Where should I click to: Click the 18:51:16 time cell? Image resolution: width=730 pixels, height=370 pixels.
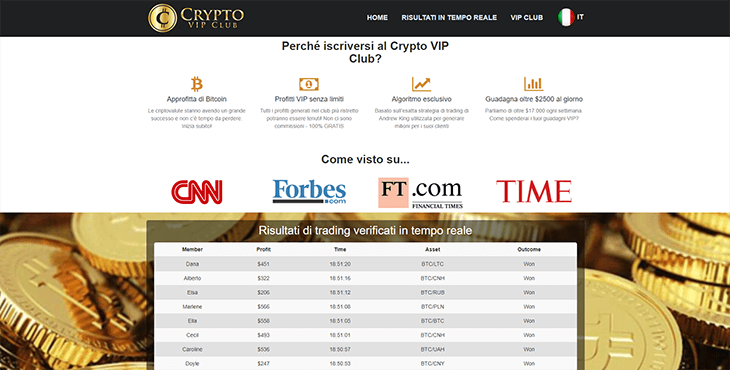coord(340,278)
